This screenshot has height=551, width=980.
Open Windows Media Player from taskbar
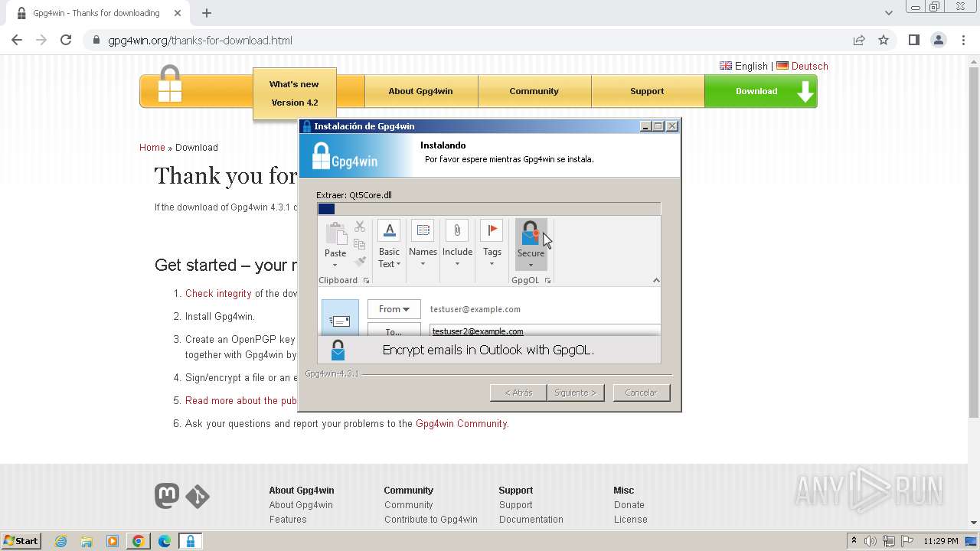pyautogui.click(x=113, y=541)
